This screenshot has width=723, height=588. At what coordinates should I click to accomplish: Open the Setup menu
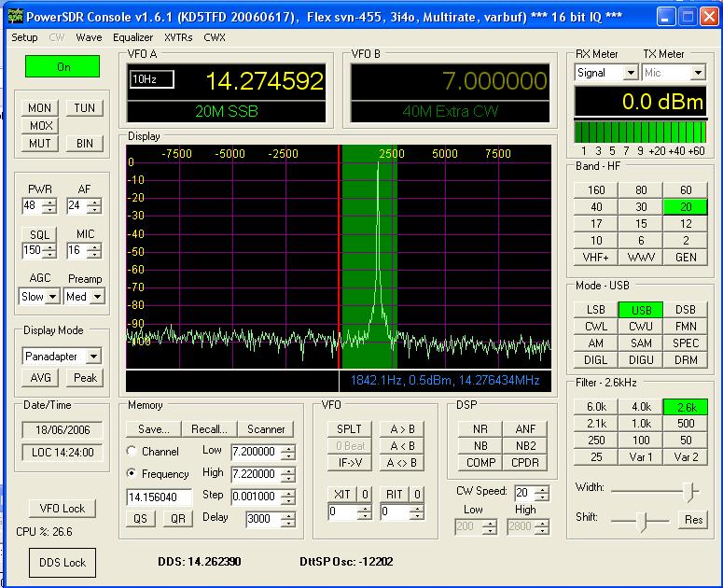click(24, 37)
